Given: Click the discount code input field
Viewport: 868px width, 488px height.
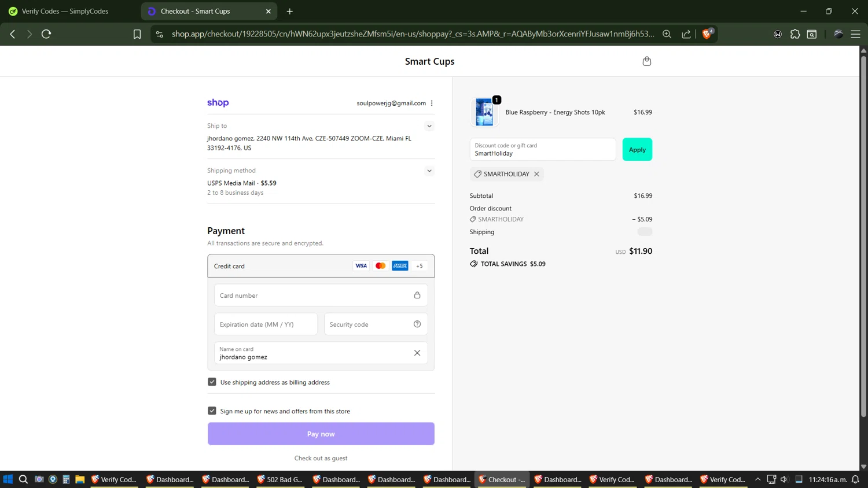Looking at the screenshot, I should [542, 149].
